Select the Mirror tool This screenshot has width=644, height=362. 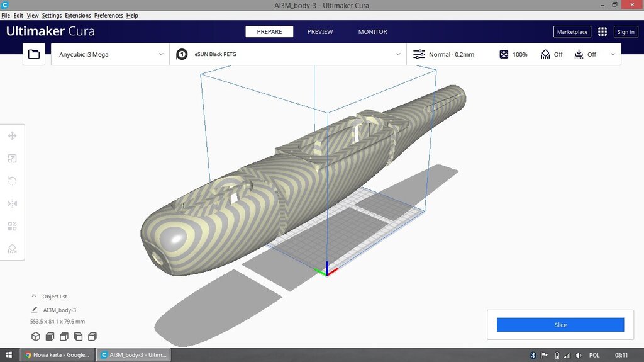pyautogui.click(x=12, y=203)
